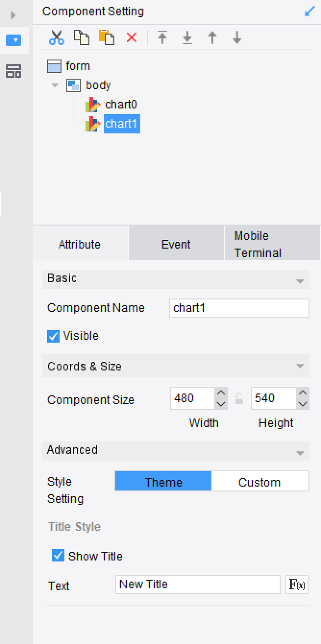Click the Copy component icon
The image size is (321, 644).
pyautogui.click(x=81, y=38)
